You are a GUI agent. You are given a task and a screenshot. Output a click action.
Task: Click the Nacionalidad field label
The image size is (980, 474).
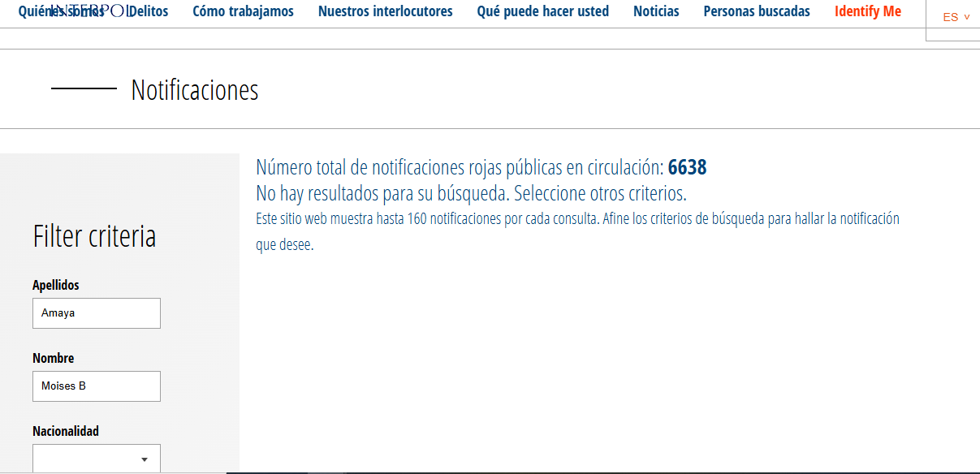(x=66, y=432)
